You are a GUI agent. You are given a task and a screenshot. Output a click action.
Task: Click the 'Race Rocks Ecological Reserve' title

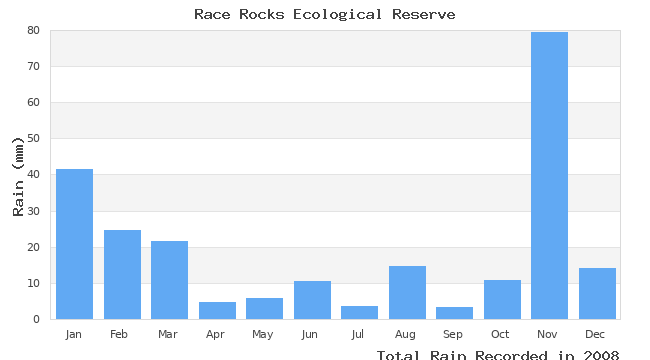[325, 15]
